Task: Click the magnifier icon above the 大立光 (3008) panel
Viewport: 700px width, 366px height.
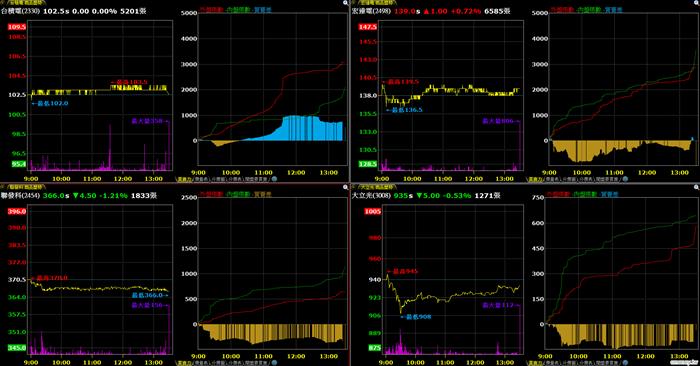Action: point(697,187)
